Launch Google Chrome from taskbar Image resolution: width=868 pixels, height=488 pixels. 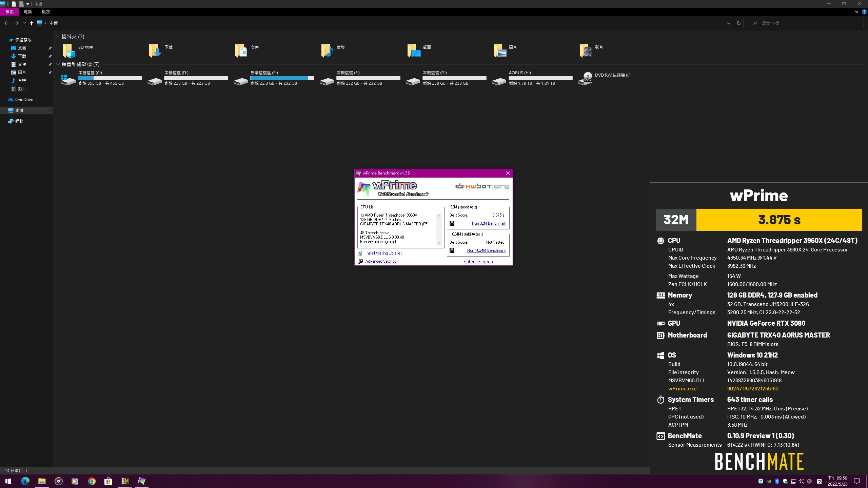coord(92,481)
